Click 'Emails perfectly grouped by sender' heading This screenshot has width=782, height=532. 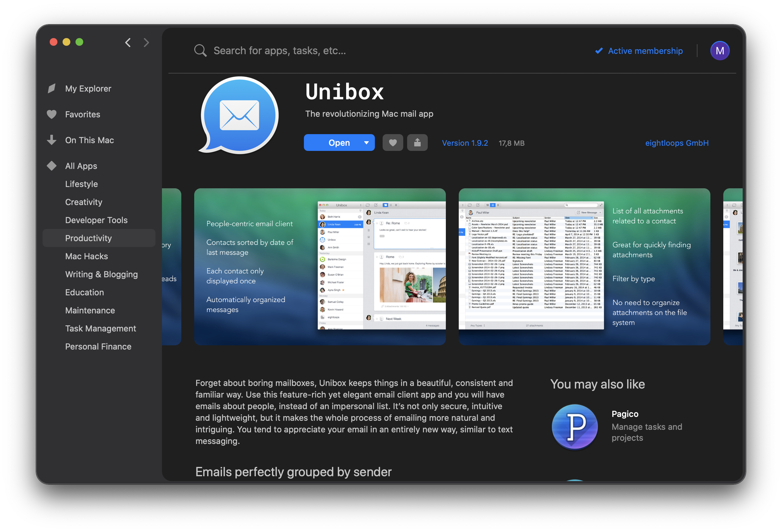[294, 472]
